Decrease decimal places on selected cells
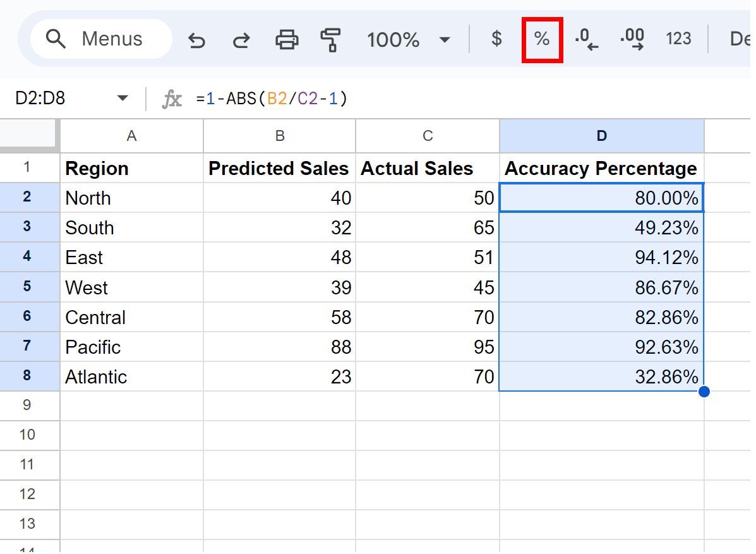This screenshot has width=756, height=554. pyautogui.click(x=587, y=39)
